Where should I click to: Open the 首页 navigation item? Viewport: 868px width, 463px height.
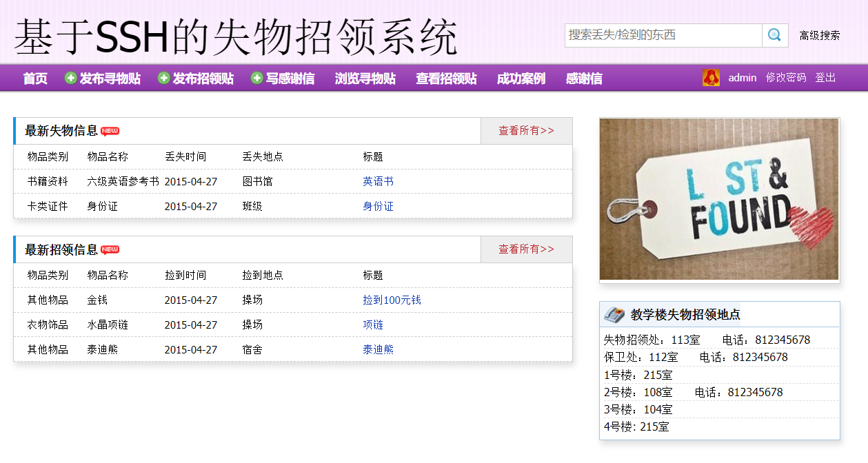34,78
